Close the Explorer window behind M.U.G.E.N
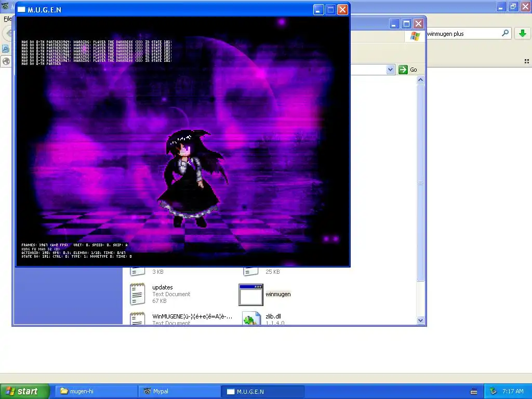Viewport: 532px width, 399px height. click(x=419, y=24)
